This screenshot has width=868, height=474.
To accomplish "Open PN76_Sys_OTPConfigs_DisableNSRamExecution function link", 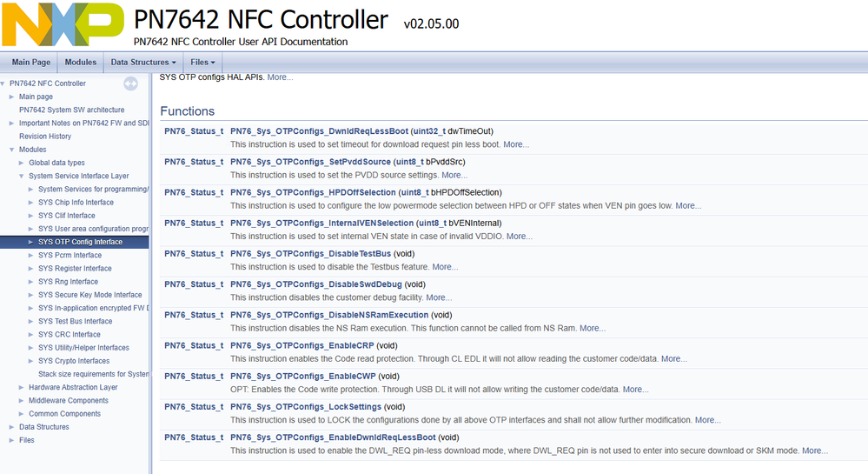I will [x=329, y=315].
